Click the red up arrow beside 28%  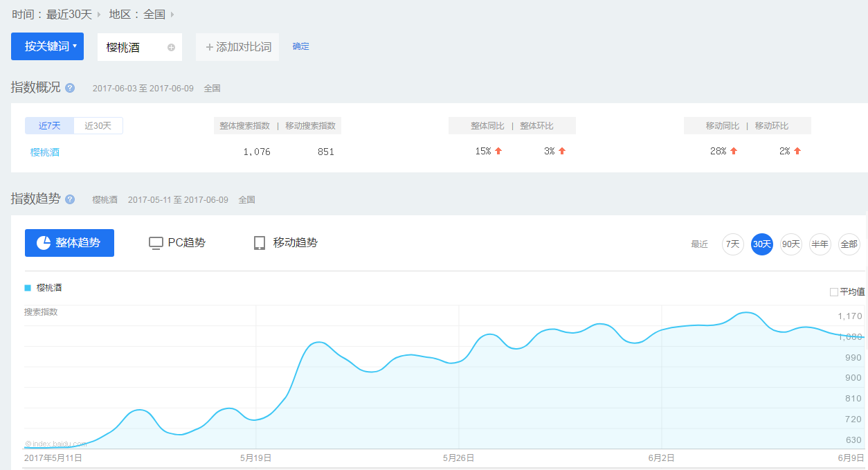pos(734,151)
